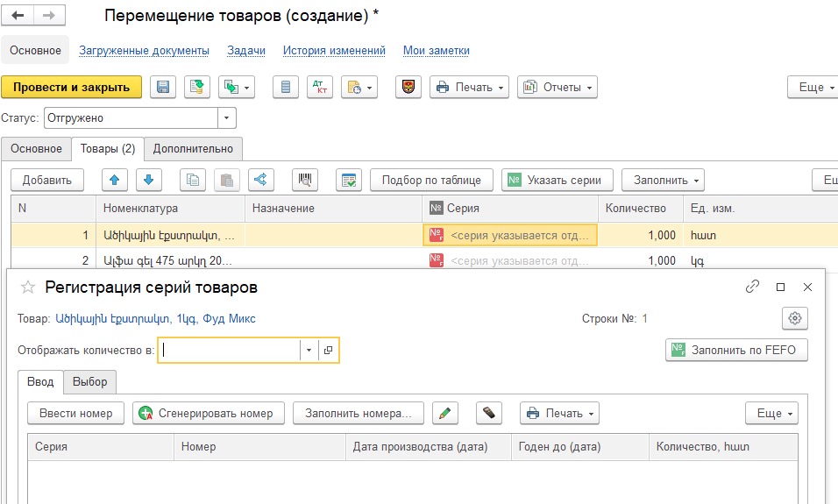
Task: Expand the Статус dropdown arrow
Action: 227,118
